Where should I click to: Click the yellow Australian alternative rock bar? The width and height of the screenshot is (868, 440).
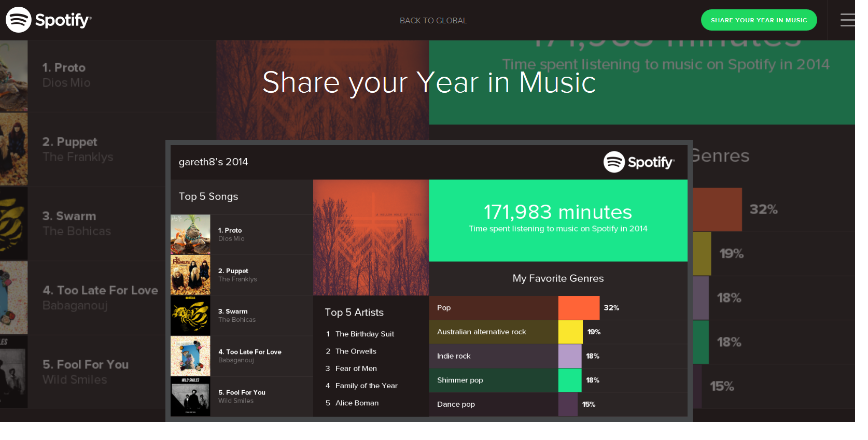click(x=570, y=332)
